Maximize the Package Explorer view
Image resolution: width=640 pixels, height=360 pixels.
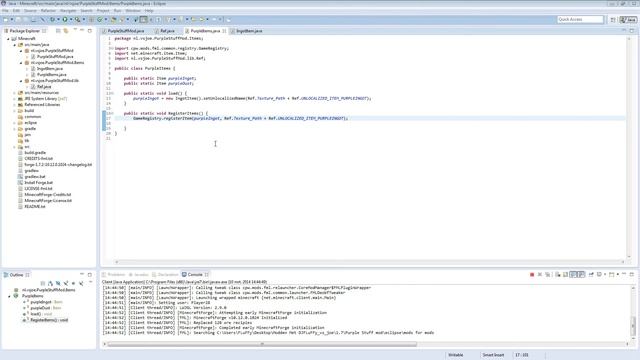90,31
